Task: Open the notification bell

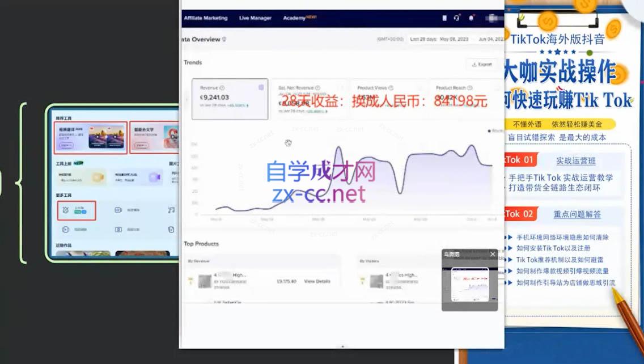Action: (x=471, y=18)
